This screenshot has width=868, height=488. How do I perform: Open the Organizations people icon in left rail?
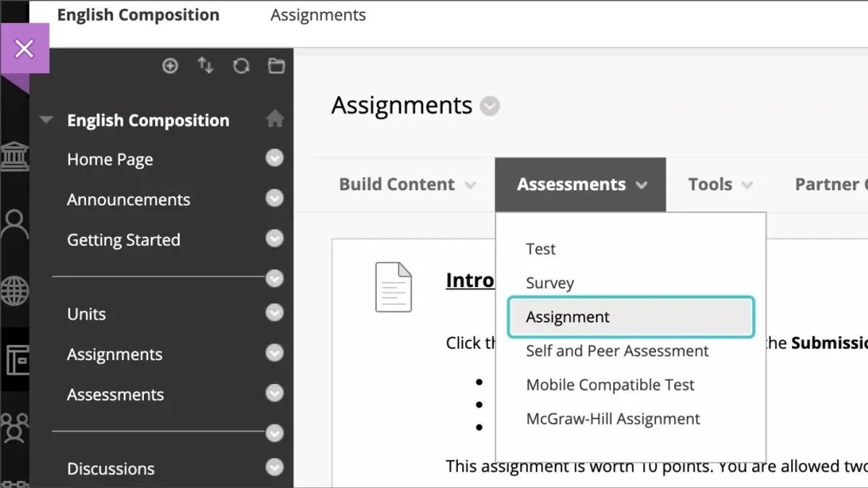[14, 427]
